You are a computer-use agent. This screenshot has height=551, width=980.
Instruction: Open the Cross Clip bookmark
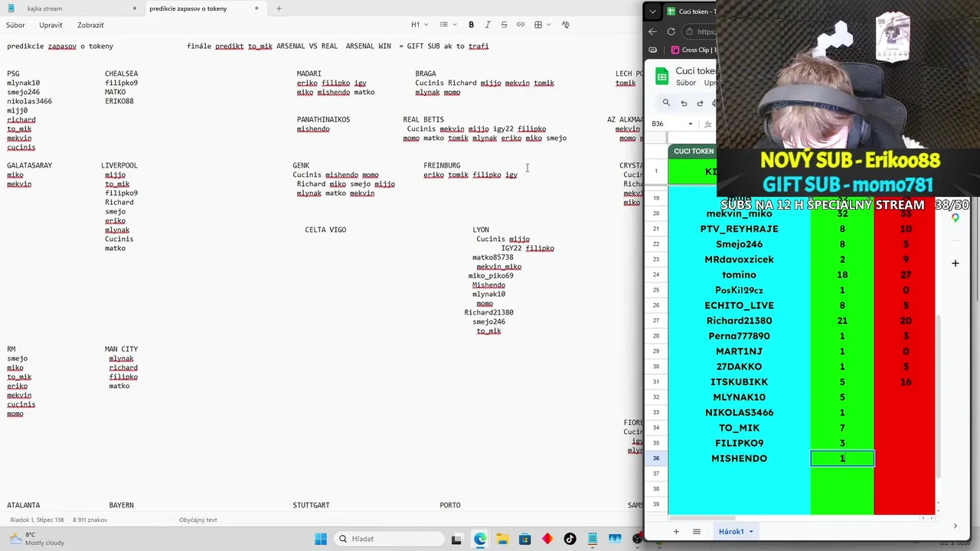(x=693, y=50)
